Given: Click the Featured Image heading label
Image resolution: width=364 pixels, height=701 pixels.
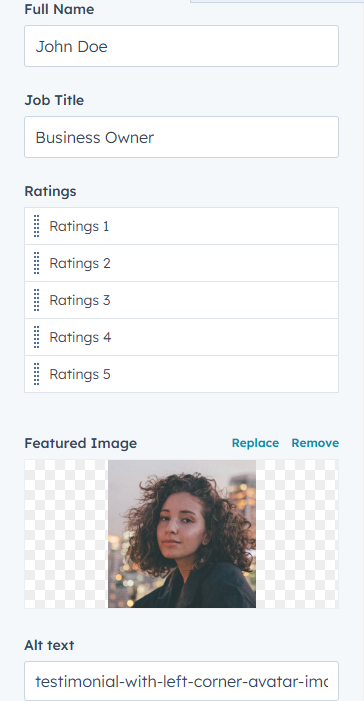Looking at the screenshot, I should pos(80,443).
